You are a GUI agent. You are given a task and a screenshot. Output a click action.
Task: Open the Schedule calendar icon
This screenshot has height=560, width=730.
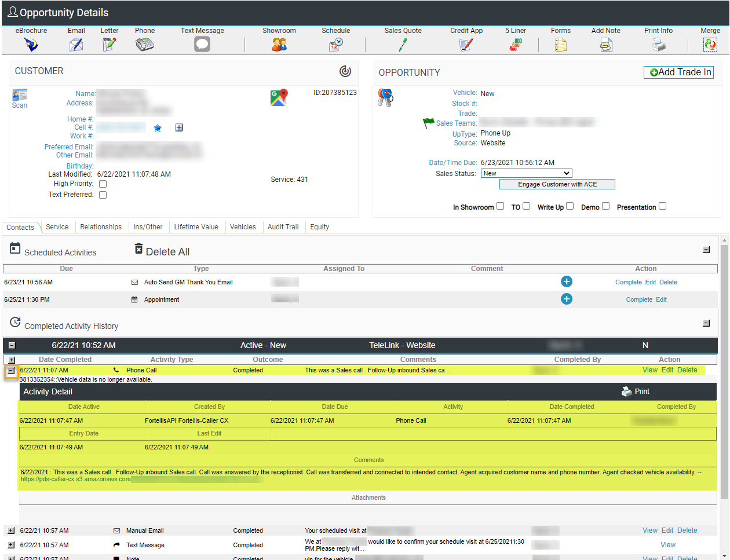(x=336, y=45)
